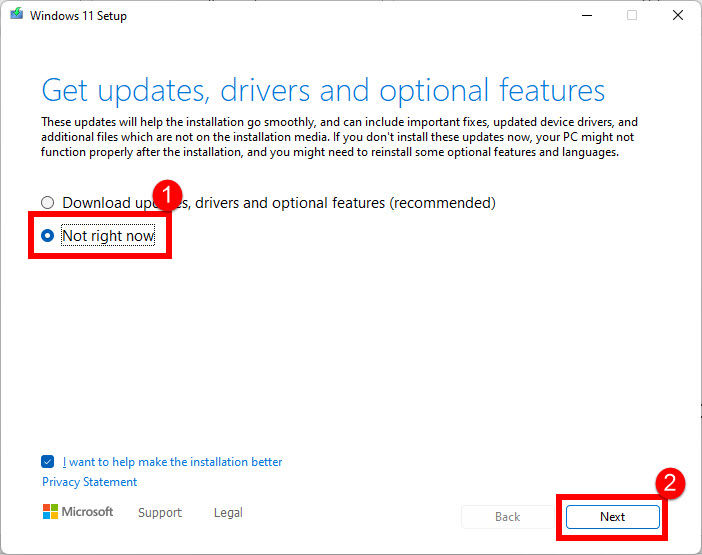Click the description paragraph starting with These updates
702x555 pixels.
(x=339, y=137)
